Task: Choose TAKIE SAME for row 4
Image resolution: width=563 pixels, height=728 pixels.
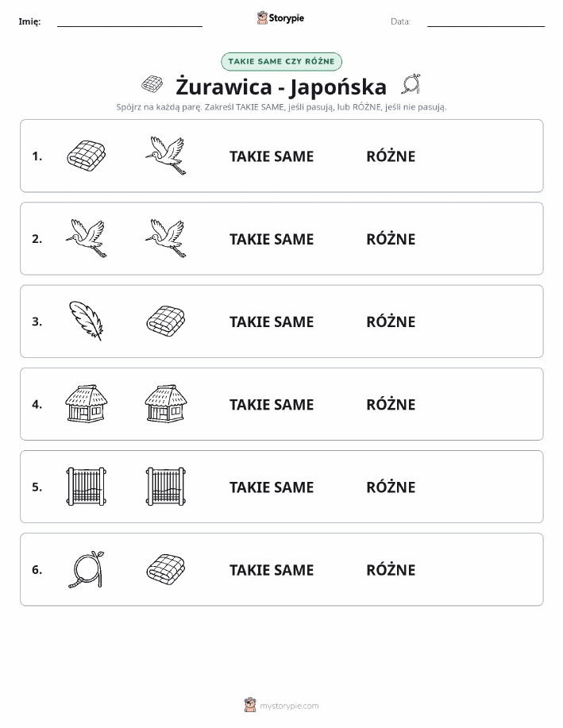Action: click(x=272, y=404)
